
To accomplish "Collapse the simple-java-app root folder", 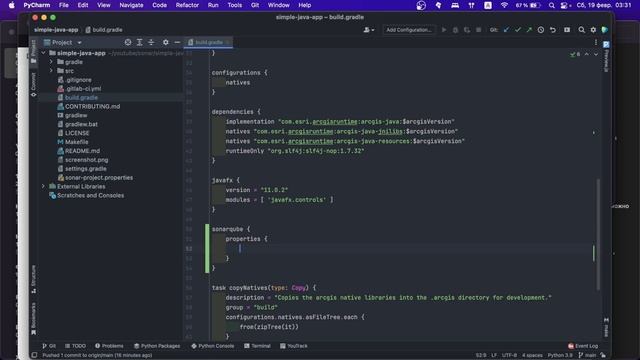I will point(44,53).
